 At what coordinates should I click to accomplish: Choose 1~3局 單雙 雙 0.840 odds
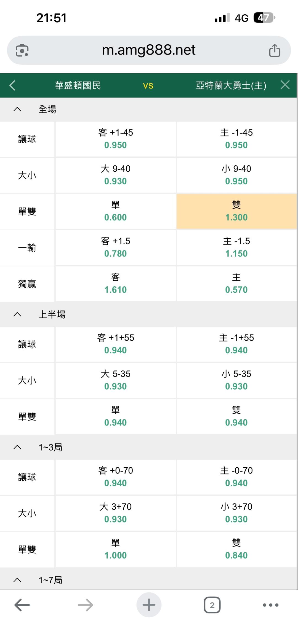coord(236,549)
